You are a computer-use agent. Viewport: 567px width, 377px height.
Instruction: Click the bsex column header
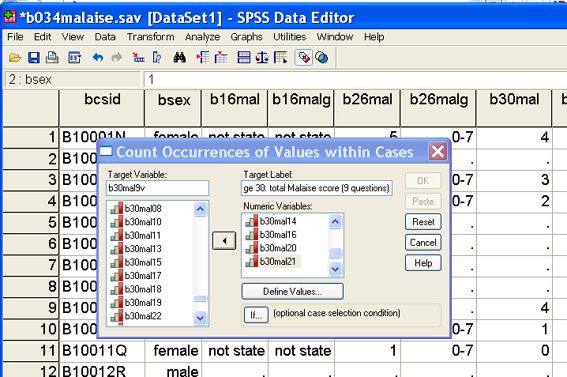pyautogui.click(x=173, y=108)
